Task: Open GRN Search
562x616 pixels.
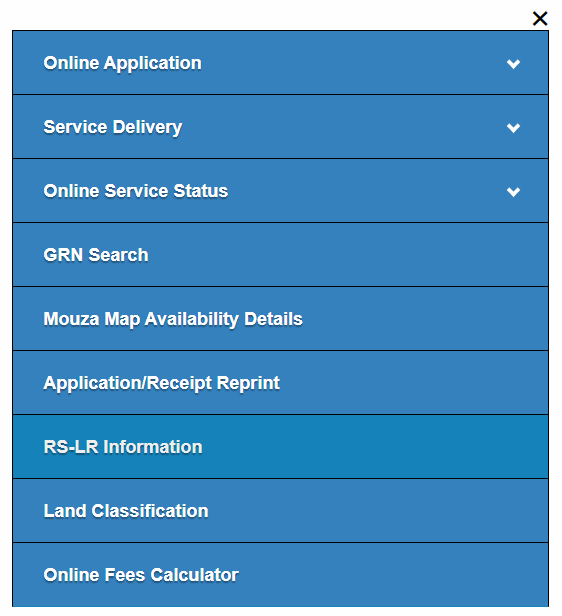Action: (280, 255)
